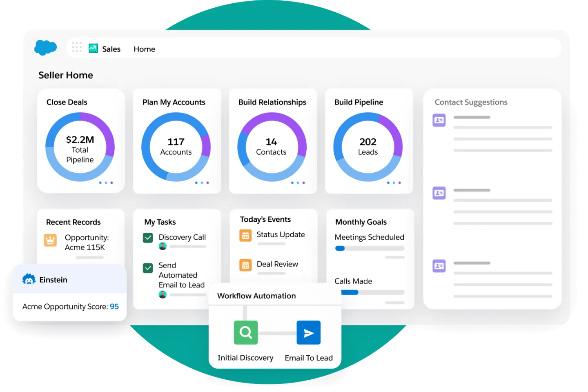The height and width of the screenshot is (392, 588).
Task: Open the Opportunity: Acme 115K record
Action: pos(87,242)
